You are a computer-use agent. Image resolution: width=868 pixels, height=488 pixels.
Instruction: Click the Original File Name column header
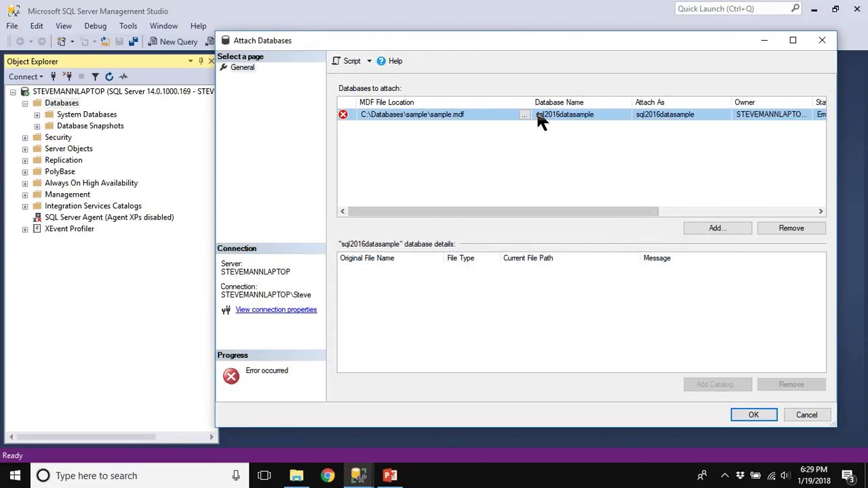coord(391,258)
